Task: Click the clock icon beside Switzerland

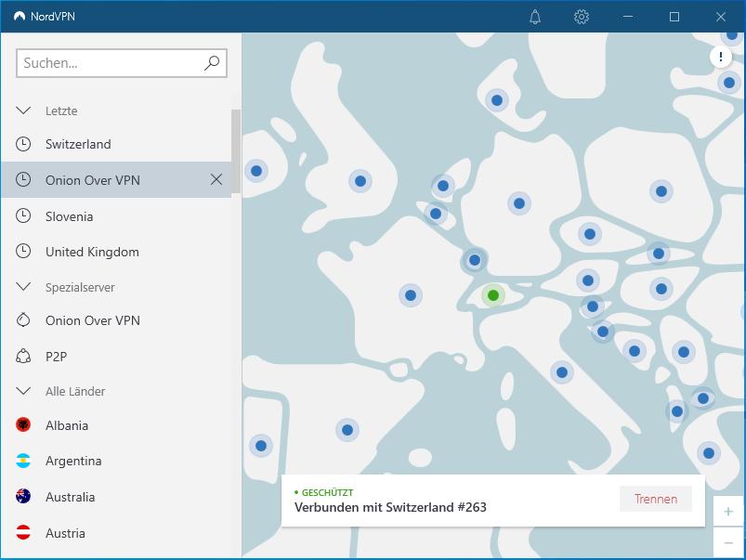Action: pos(23,144)
